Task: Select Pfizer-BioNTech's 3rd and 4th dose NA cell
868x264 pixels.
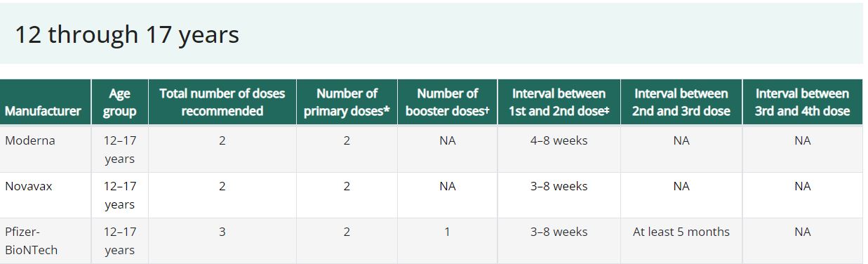Action: 802,241
